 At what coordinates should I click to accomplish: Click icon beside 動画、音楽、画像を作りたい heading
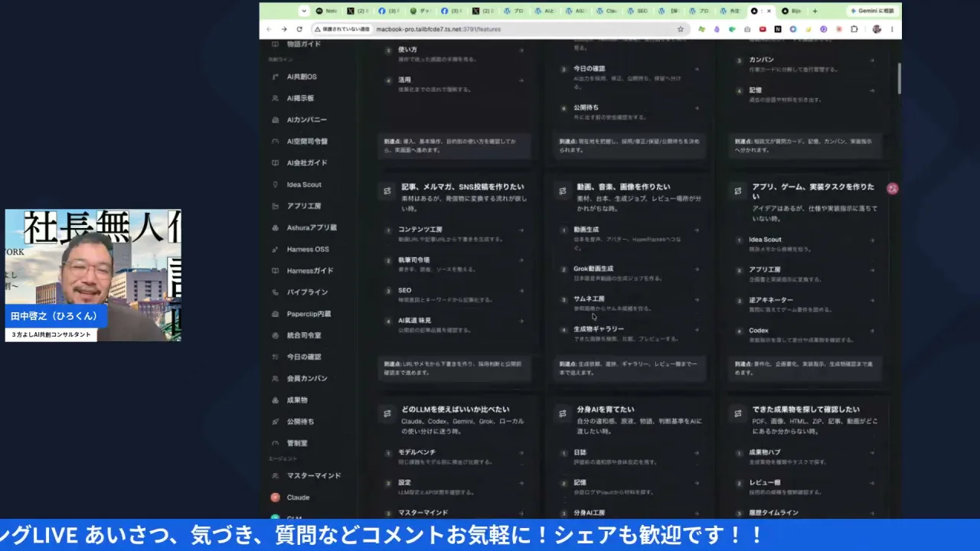click(563, 191)
